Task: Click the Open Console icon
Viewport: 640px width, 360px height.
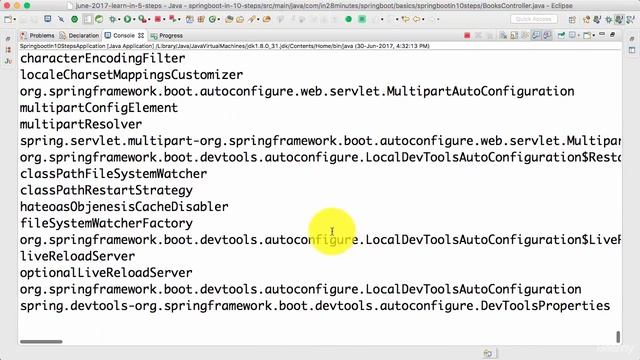Action: click(587, 36)
